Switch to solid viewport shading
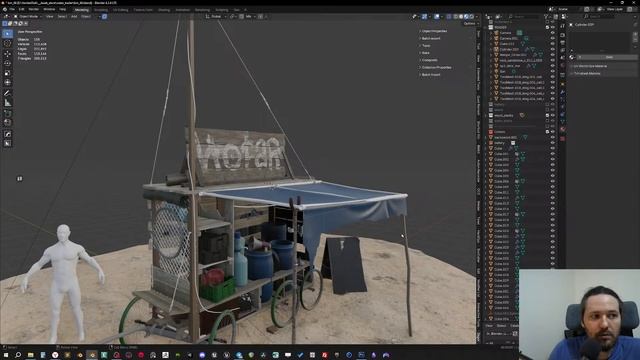Screen dimensions: 640x360 tap(461, 17)
